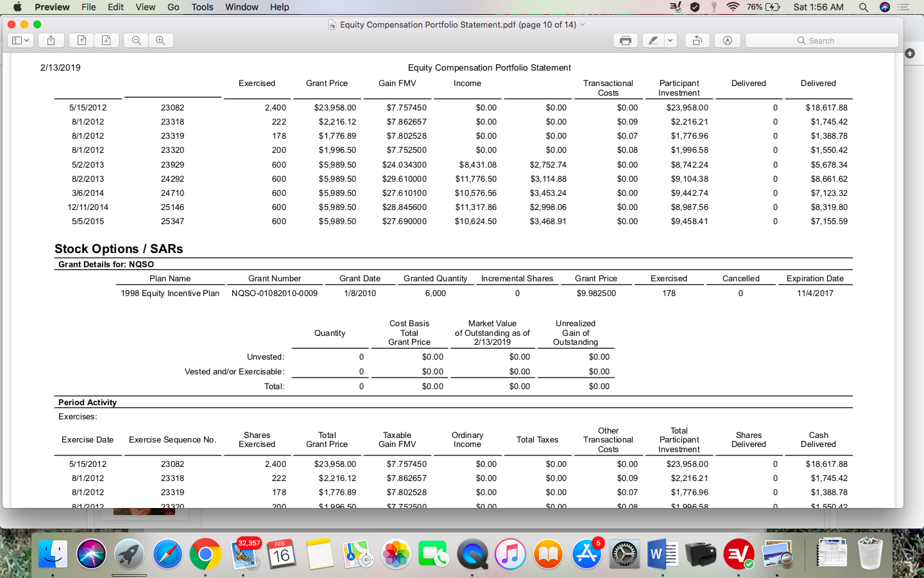Open the View menu in menu bar
This screenshot has height=578, width=924.
[x=145, y=7]
